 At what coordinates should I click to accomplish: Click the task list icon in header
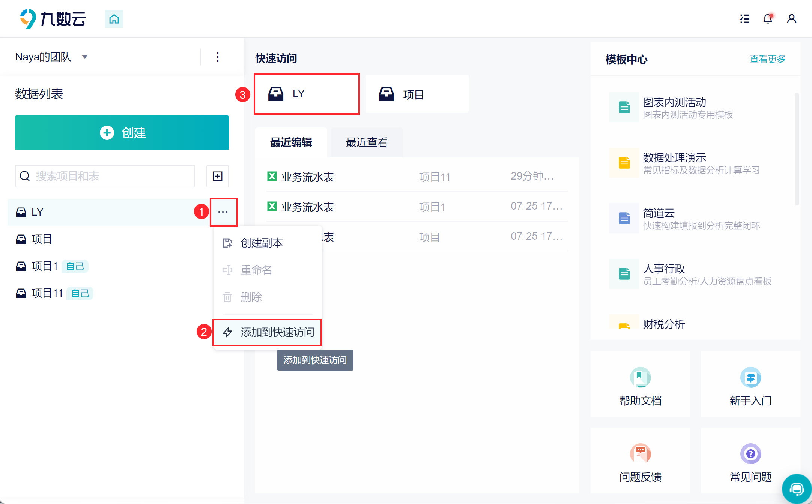[744, 19]
